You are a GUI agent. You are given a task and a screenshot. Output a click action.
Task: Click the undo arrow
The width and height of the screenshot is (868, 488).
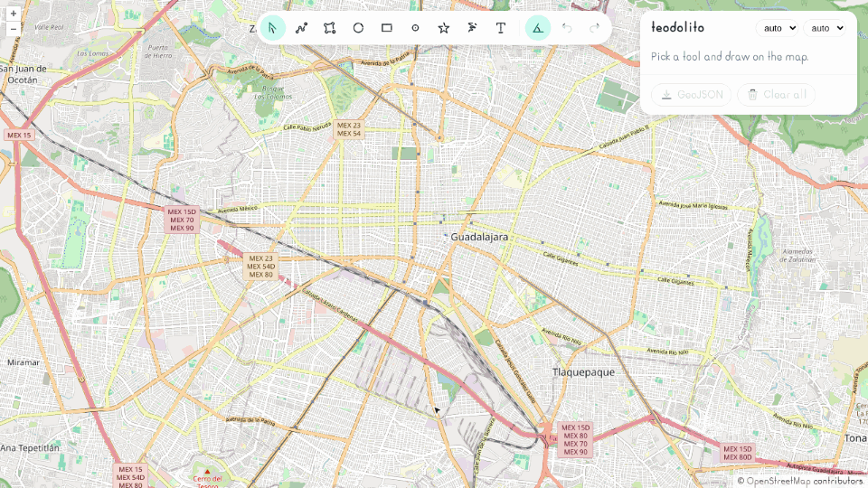click(x=566, y=28)
